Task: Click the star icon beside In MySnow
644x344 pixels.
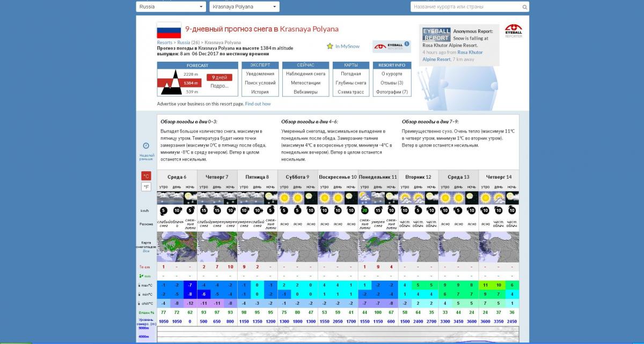Action: 330,46
